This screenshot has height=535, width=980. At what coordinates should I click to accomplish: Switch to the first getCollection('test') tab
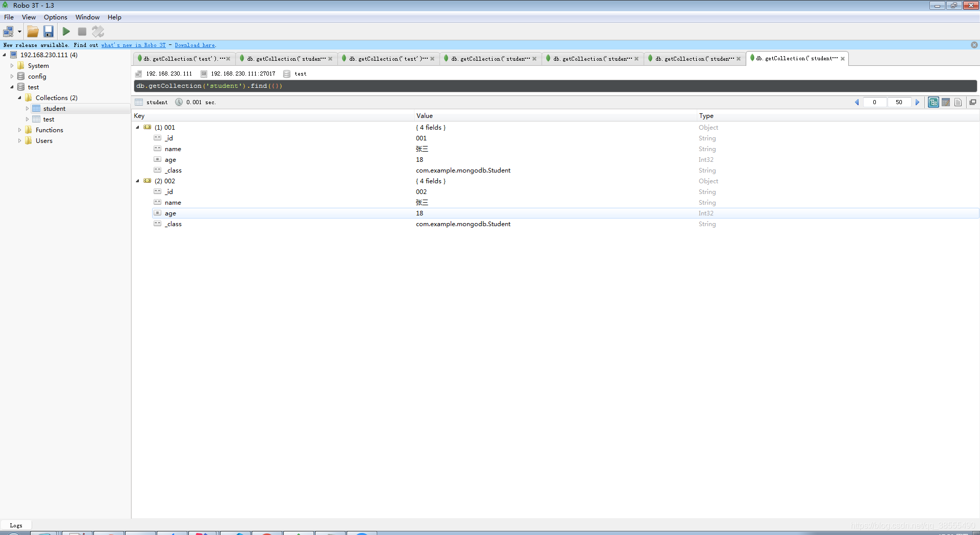pos(181,58)
